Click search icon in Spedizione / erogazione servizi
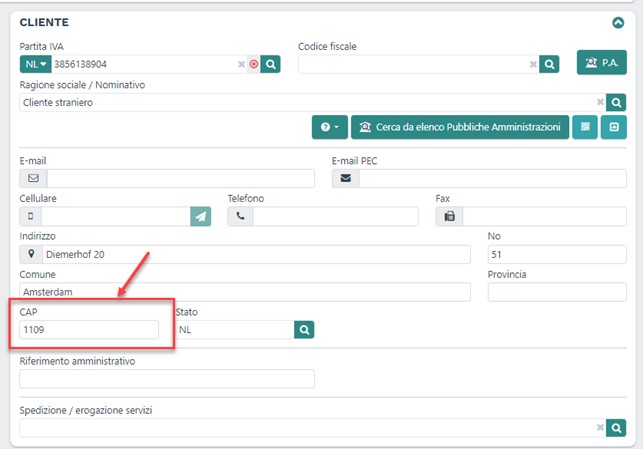This screenshot has height=449, width=643. point(616,427)
